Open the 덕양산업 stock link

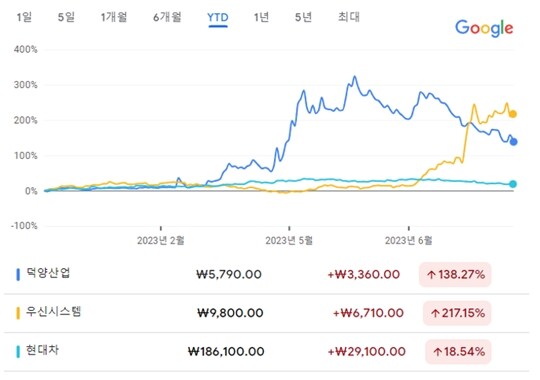(48, 273)
